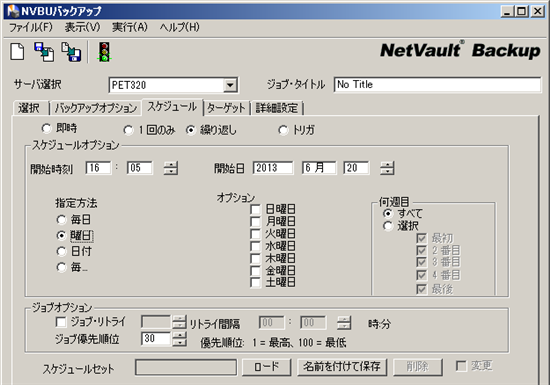Click the スケジュールセット name field
Image resolution: width=550 pixels, height=385 pixels.
click(186, 367)
